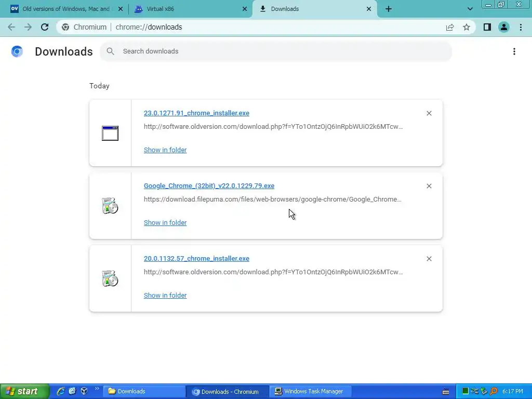532x399 pixels.
Task: Open 23.0.1271.91_chrome_installer.exe file link
Action: [x=196, y=113]
